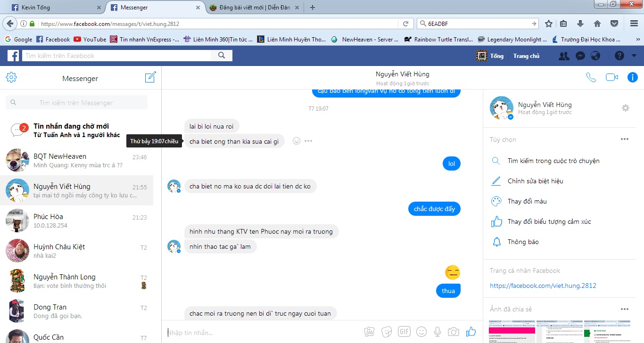Viewport: 644px width, 343px height.
Task: Open the Nguyễn Thành Long conversation
Action: point(76,281)
